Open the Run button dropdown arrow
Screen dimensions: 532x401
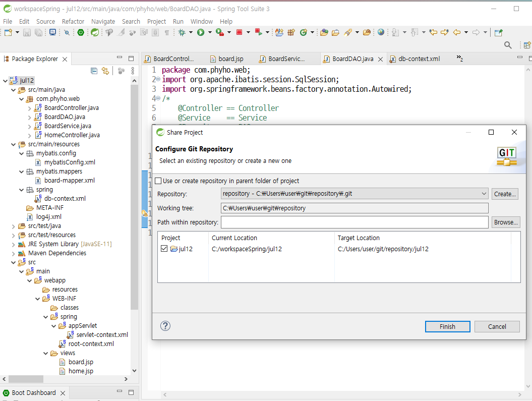[210, 33]
